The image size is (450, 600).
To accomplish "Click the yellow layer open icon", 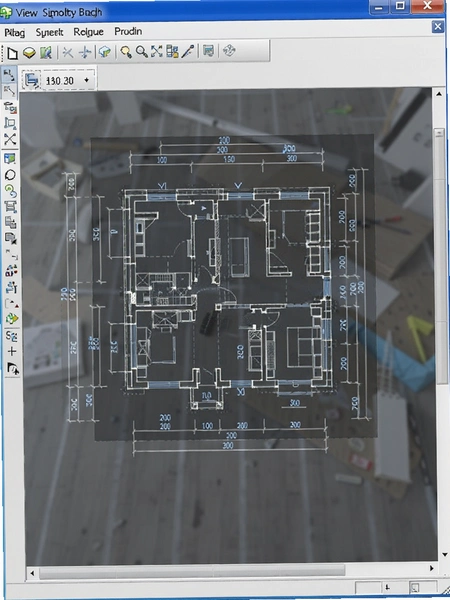I will tap(29, 52).
